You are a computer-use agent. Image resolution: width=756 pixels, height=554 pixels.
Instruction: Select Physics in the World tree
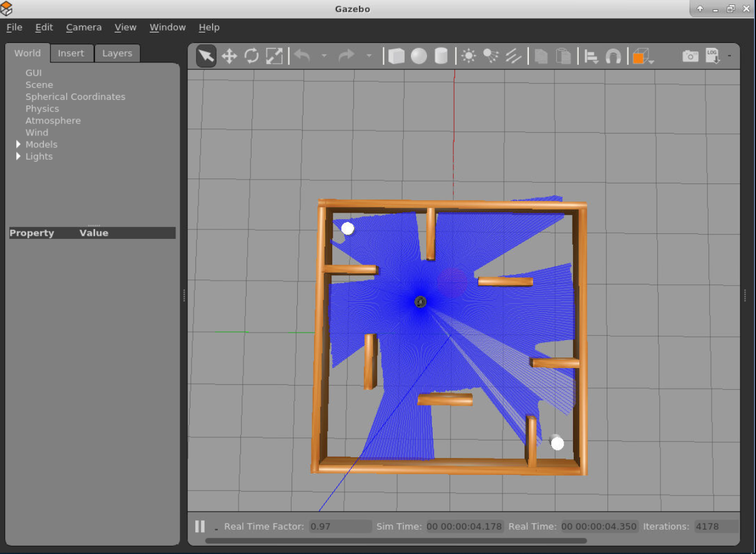(x=42, y=109)
